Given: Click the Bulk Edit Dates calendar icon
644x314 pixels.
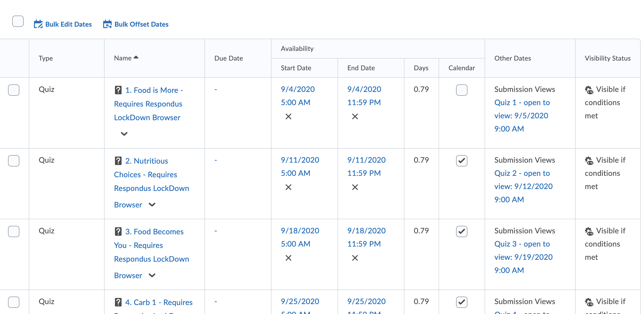Looking at the screenshot, I should [x=38, y=24].
